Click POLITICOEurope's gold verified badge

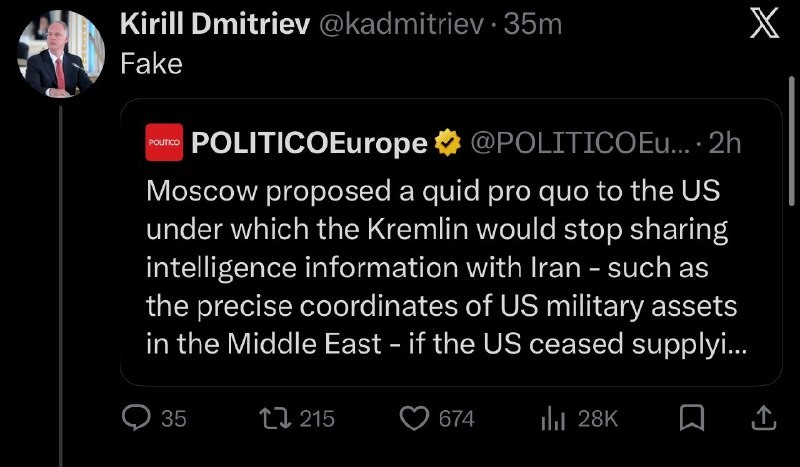pos(447,143)
